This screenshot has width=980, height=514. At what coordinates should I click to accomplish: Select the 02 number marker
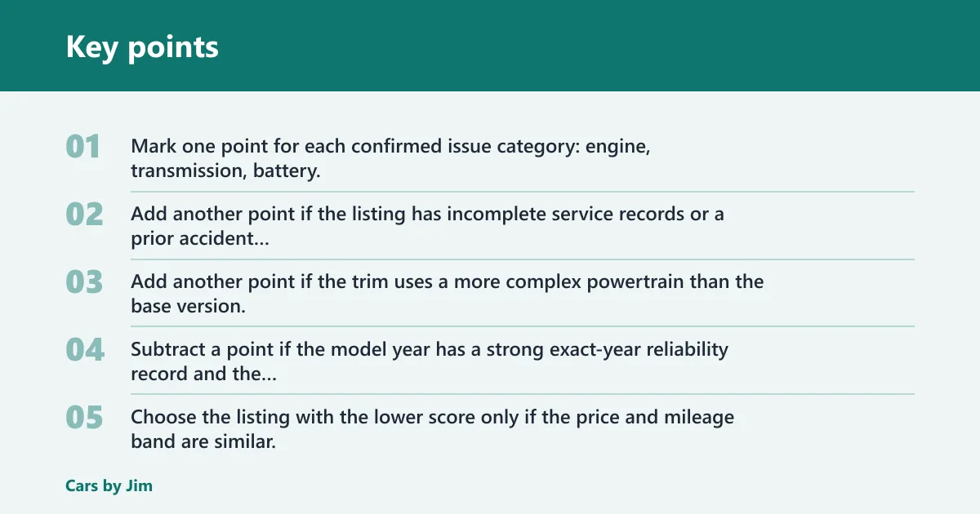coord(84,215)
